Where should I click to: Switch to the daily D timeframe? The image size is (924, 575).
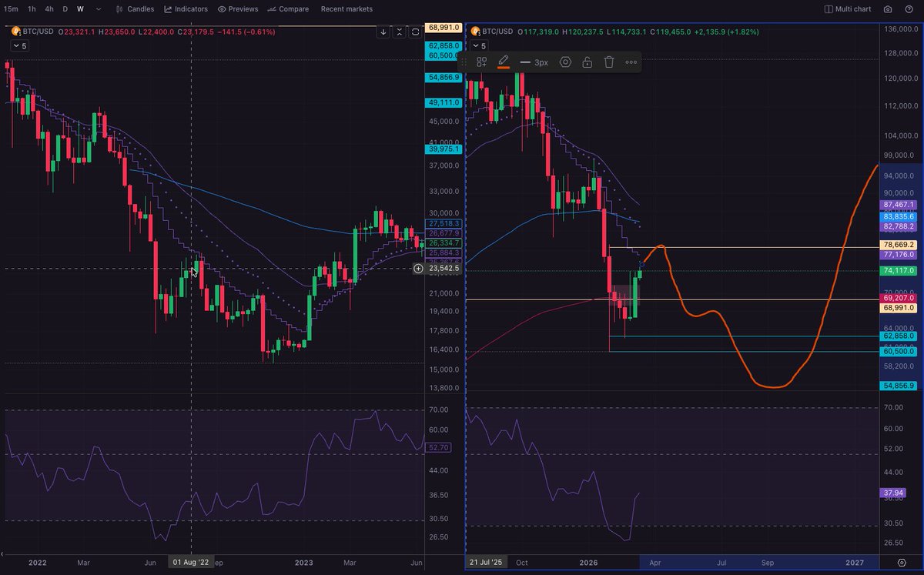(65, 9)
